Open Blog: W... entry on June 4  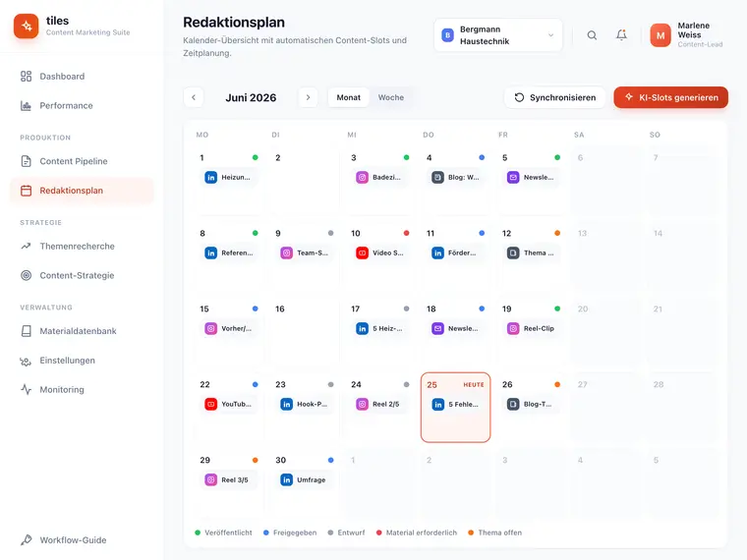(x=455, y=177)
